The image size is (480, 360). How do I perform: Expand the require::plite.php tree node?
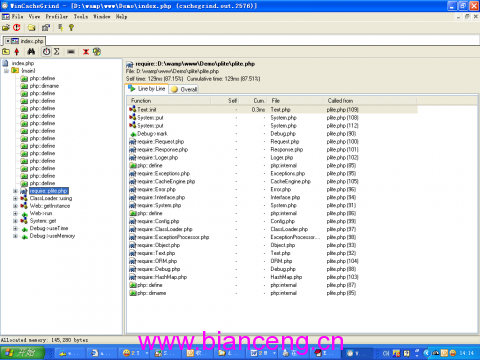15,191
